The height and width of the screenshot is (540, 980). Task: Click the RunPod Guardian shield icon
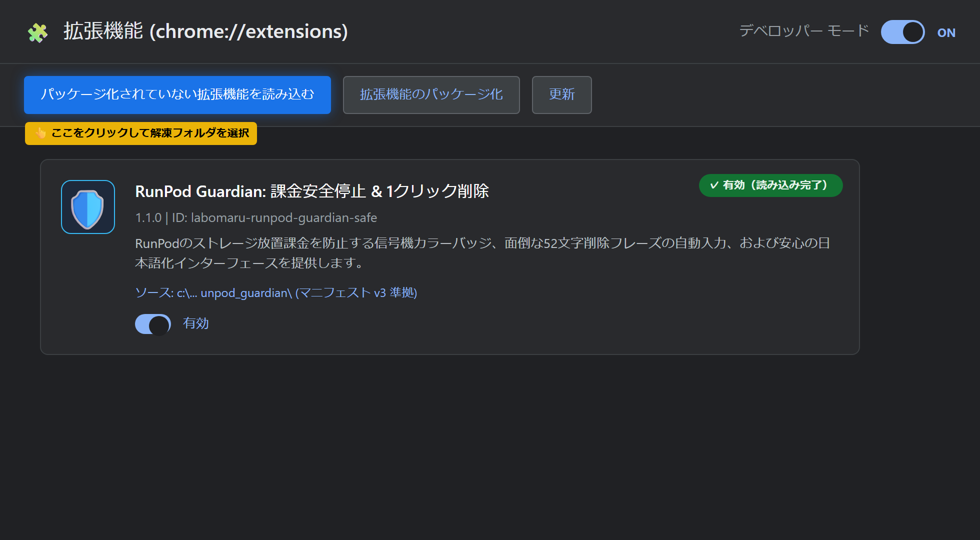88,207
